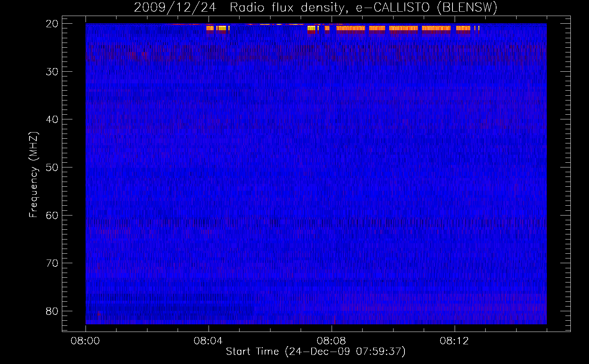Viewport: 589px width, 364px height.
Task: Click the 'Start Time (24-Dec-09 07:59:37)' label
Action: coord(316,352)
